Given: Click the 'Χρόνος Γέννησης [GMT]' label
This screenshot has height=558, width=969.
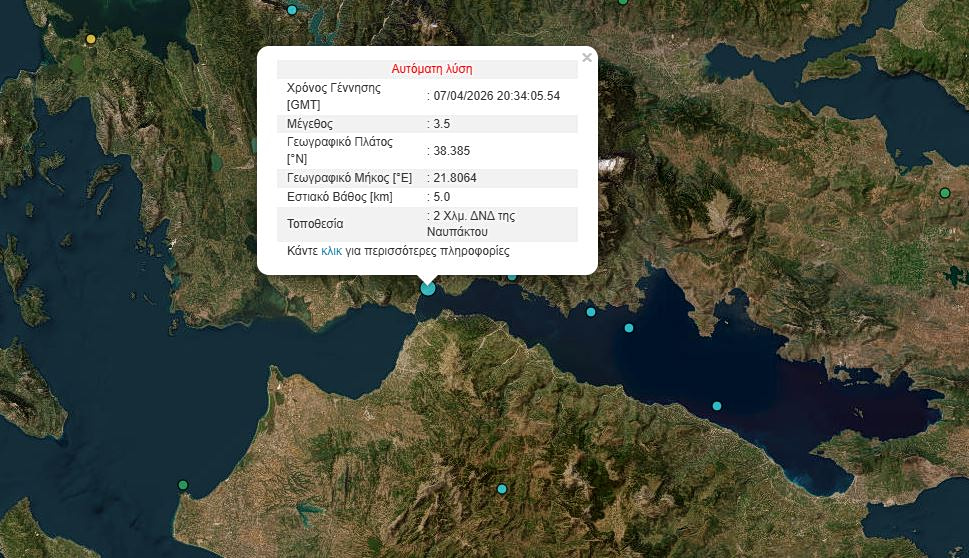Looking at the screenshot, I should pos(333,96).
